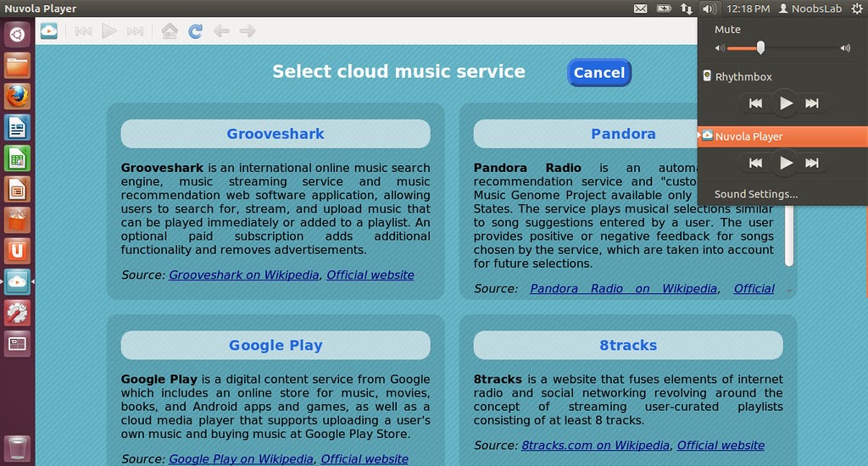Open the system gear session menu
868x466 pixels.
tap(856, 8)
